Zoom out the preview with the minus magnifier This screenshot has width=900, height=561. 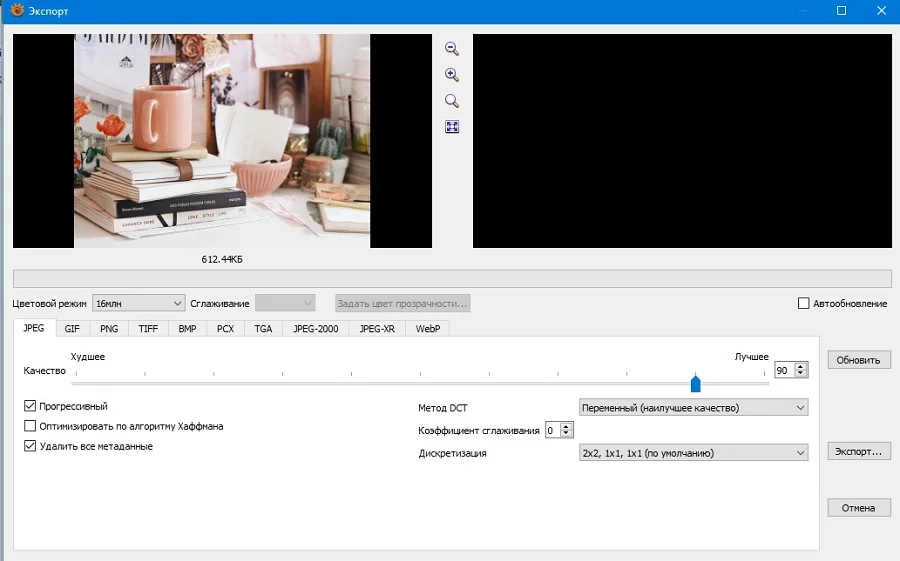tap(452, 49)
